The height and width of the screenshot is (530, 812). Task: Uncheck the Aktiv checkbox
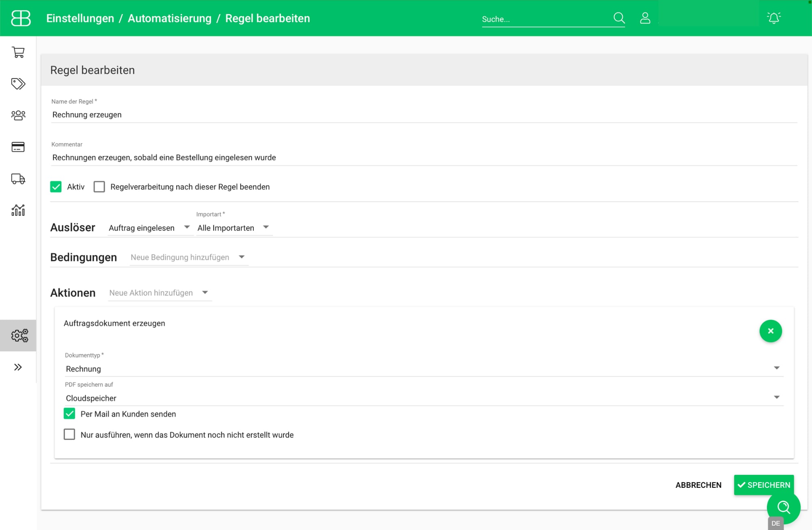tap(56, 187)
